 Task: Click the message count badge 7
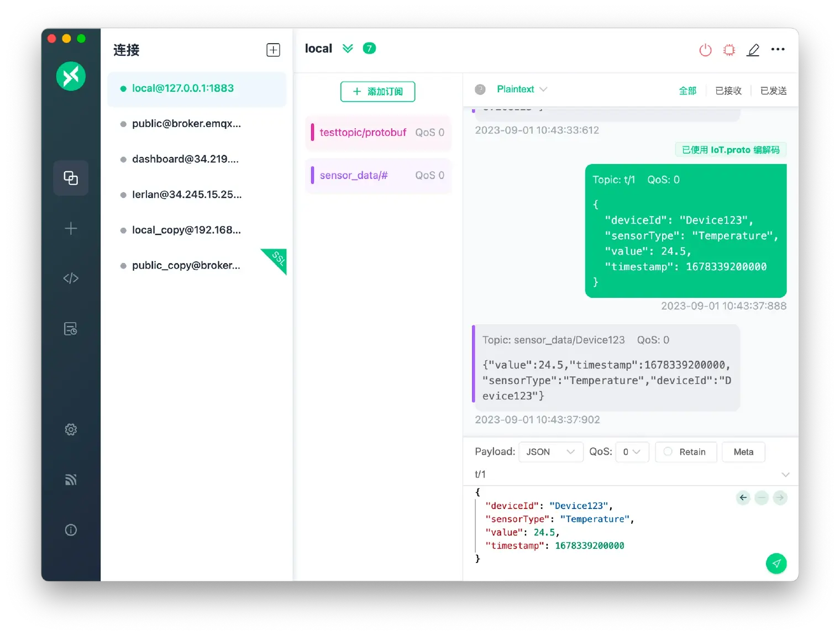point(369,49)
